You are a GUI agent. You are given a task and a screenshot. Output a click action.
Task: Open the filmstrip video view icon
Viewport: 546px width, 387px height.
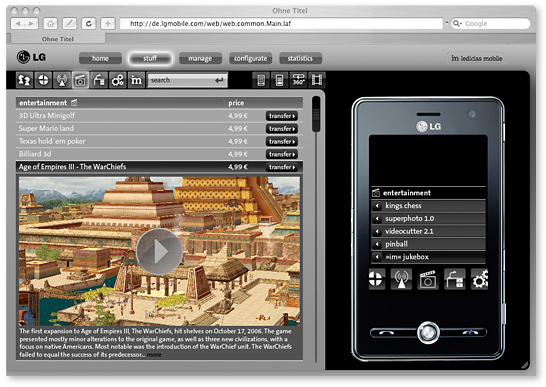click(317, 80)
